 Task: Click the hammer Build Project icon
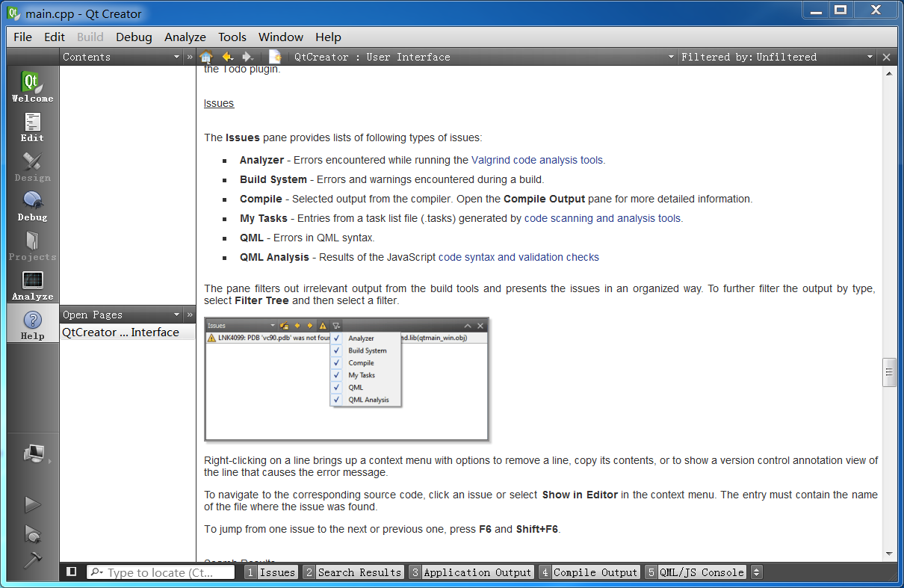click(x=32, y=560)
